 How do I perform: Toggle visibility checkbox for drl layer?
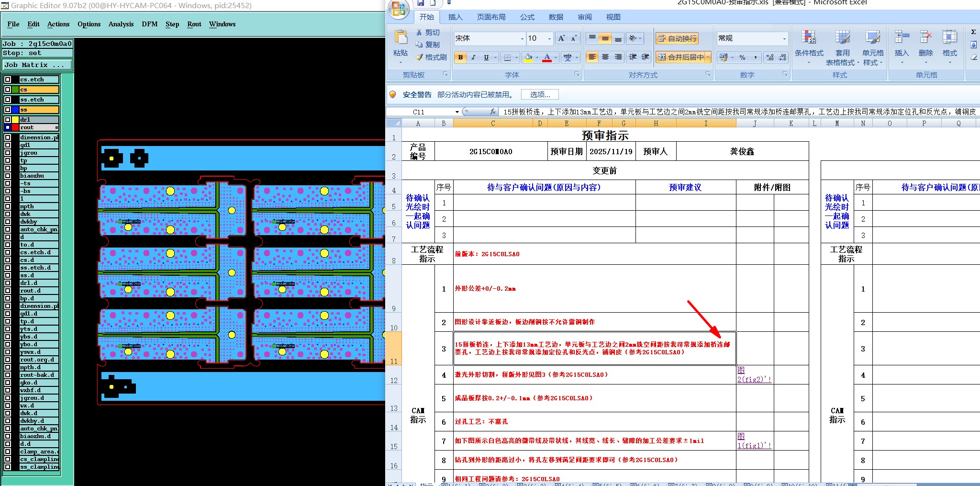[x=8, y=120]
